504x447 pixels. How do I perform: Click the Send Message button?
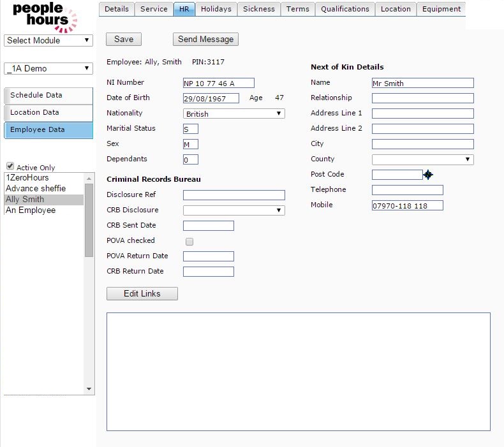[205, 39]
